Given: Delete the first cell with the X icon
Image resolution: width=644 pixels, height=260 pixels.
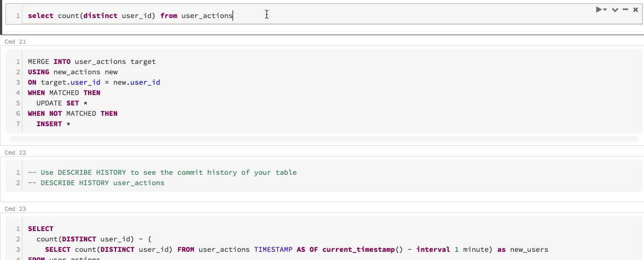Looking at the screenshot, I should point(635,10).
